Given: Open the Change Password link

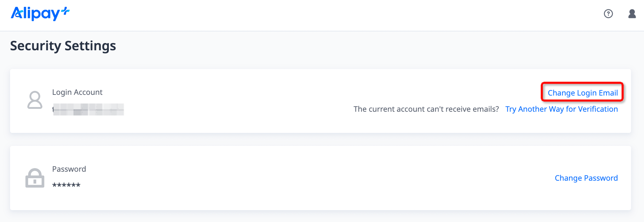Looking at the screenshot, I should coord(586,178).
